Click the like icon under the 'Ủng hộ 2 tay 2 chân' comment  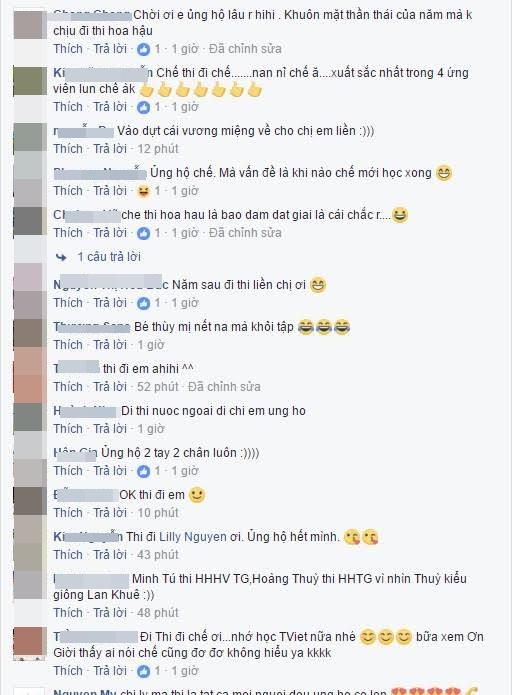tap(143, 471)
